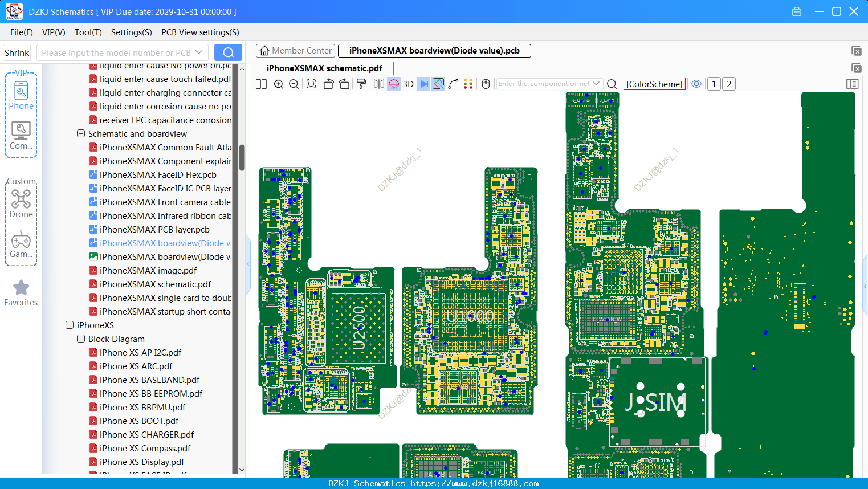Viewport: 868px width, 489px height.
Task: Click the colored dots pin icon
Action: pyautogui.click(x=468, y=84)
